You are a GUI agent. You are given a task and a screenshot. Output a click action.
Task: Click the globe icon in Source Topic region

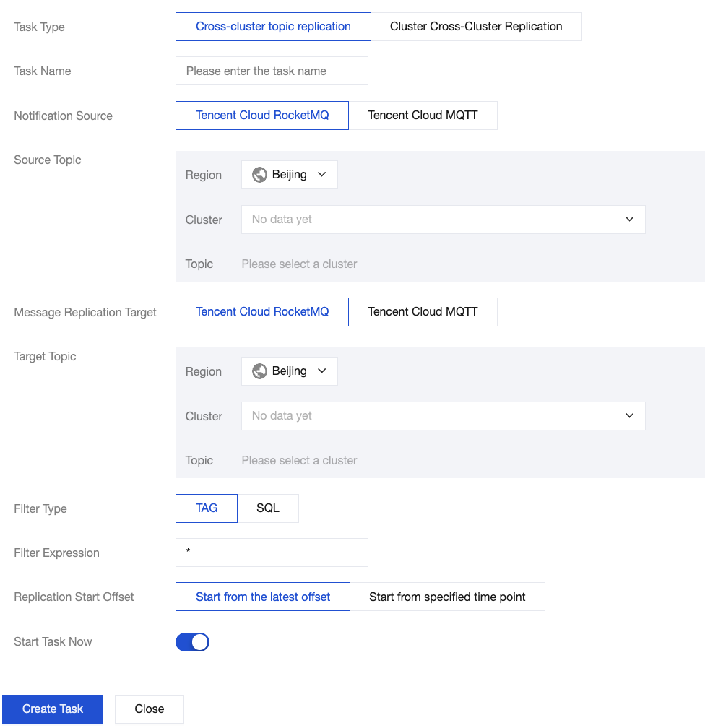259,175
